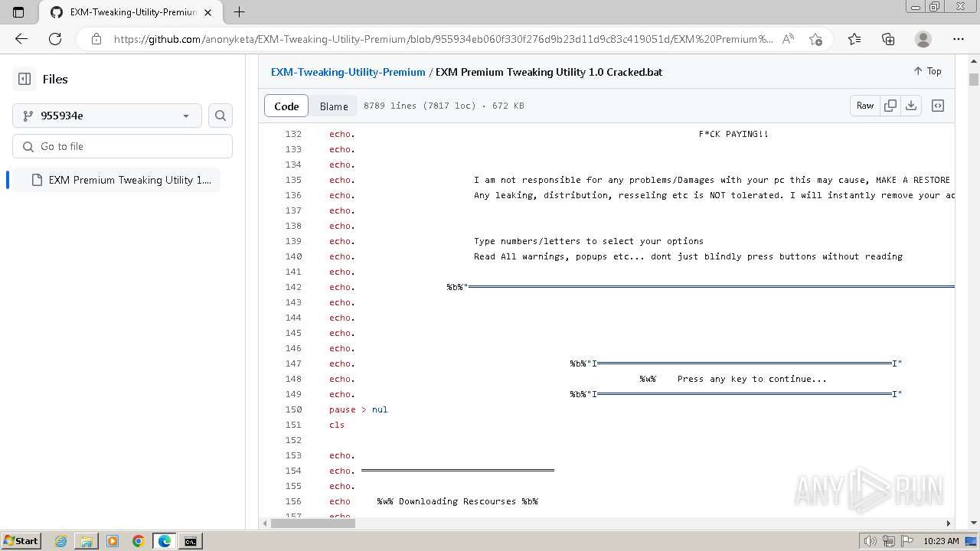Click the GitHub URL address bar
Screen dimensions: 980x551
(443, 39)
